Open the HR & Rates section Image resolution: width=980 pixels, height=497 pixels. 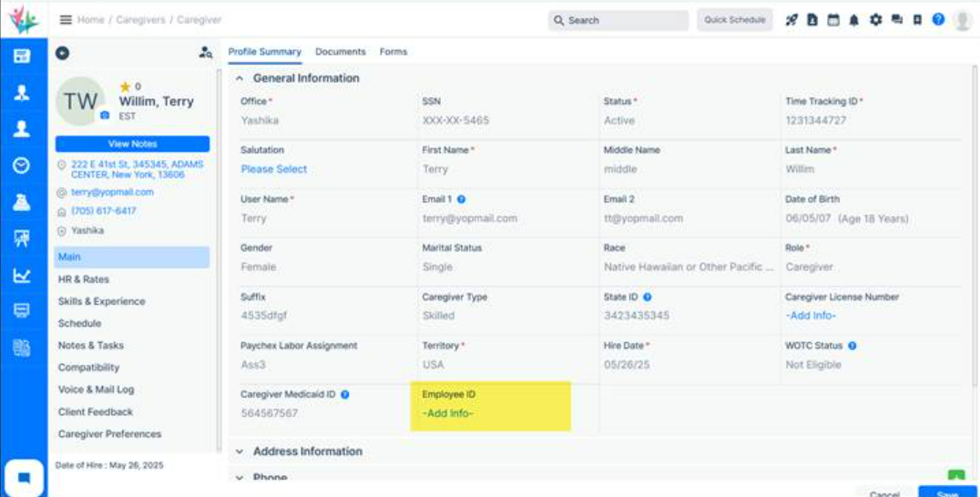(x=84, y=279)
